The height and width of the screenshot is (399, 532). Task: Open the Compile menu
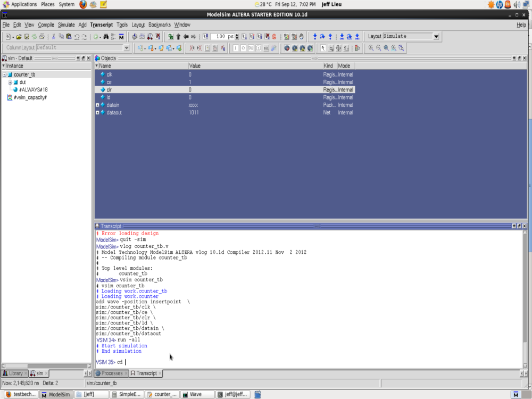point(46,25)
